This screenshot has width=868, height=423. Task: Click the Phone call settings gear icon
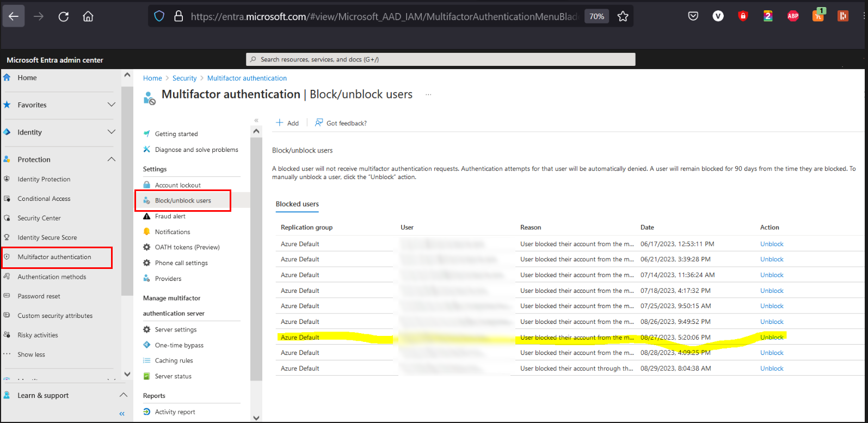(x=146, y=263)
